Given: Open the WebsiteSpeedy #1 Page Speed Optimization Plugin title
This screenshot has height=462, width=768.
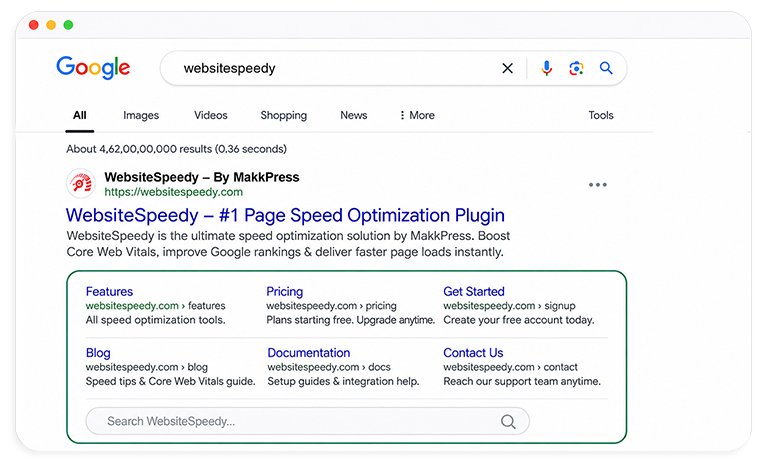Looking at the screenshot, I should pos(285,215).
